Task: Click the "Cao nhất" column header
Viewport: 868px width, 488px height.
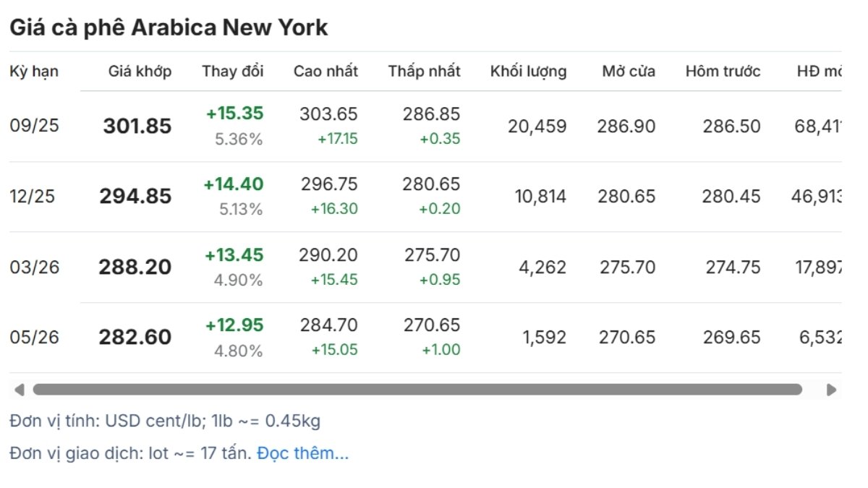Action: 325,71
